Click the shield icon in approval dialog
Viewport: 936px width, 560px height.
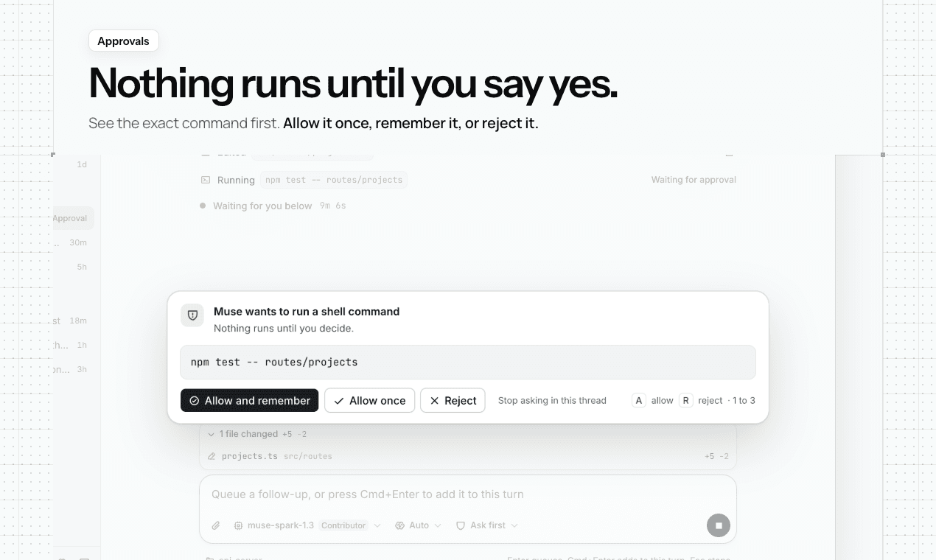pyautogui.click(x=192, y=315)
